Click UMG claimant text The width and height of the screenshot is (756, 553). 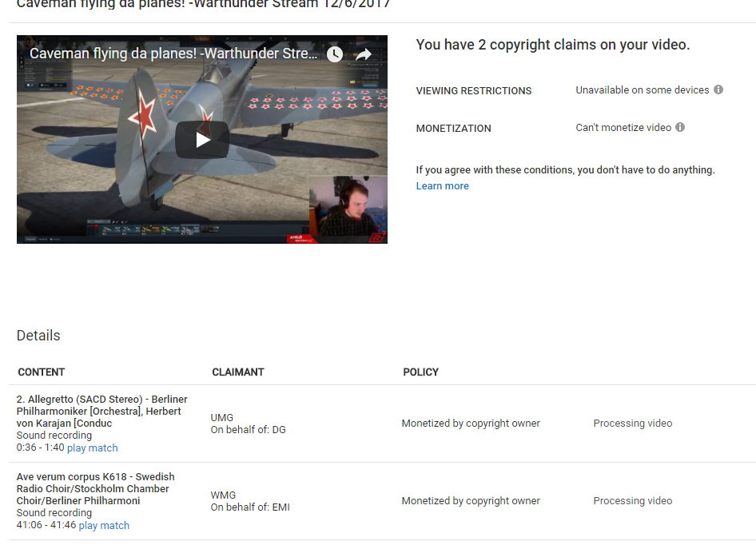[x=222, y=417]
